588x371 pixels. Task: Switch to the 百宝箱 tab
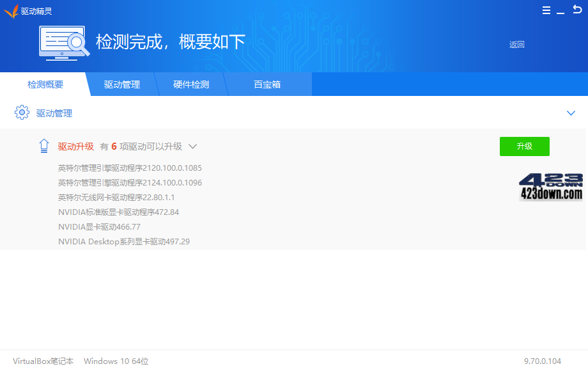pos(268,84)
